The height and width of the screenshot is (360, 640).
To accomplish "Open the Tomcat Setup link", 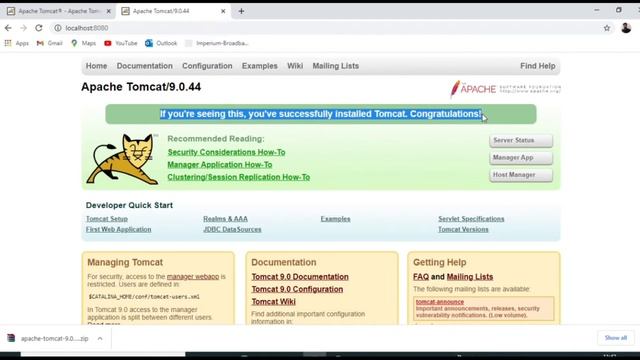I will 107,219.
